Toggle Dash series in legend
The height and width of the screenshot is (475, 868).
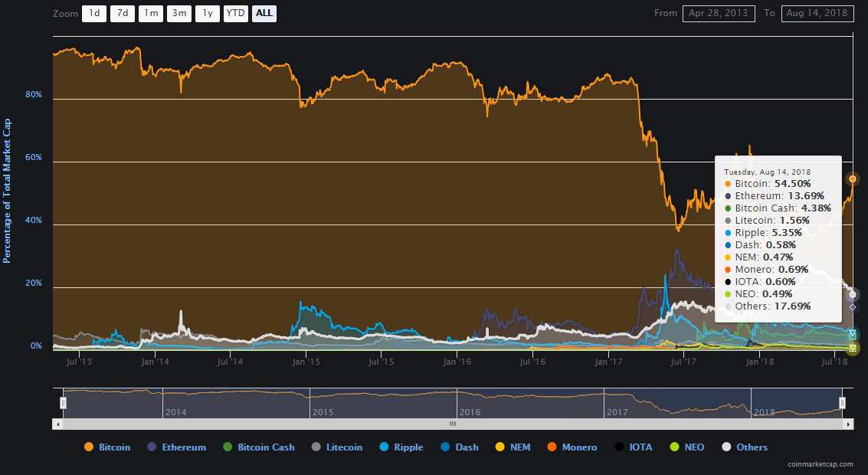460,447
